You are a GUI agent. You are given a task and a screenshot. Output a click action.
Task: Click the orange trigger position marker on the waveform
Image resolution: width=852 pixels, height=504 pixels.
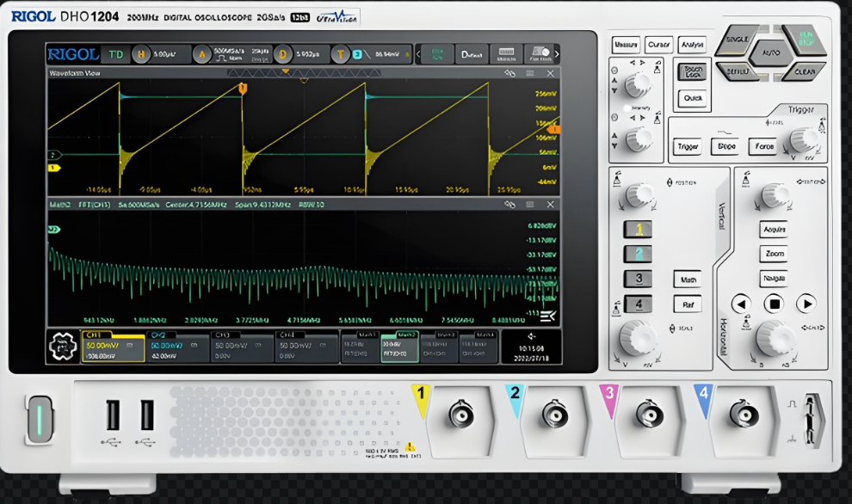pos(243,88)
